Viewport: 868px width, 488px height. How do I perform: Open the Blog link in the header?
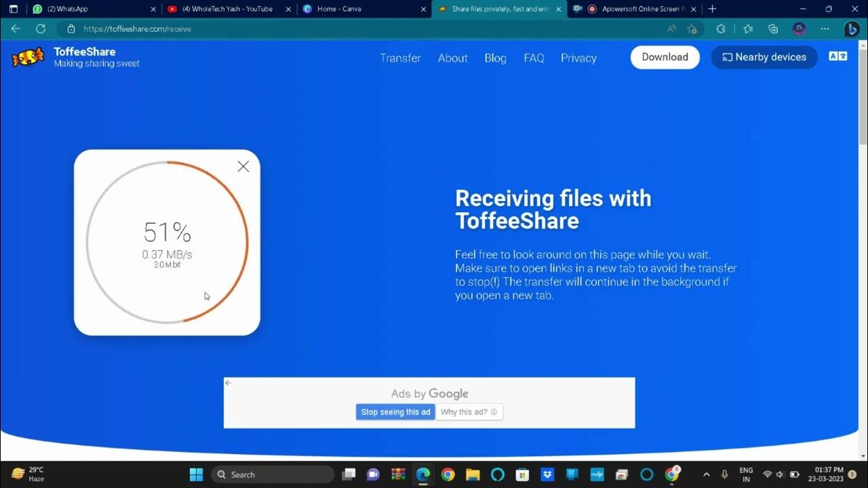[x=495, y=58]
